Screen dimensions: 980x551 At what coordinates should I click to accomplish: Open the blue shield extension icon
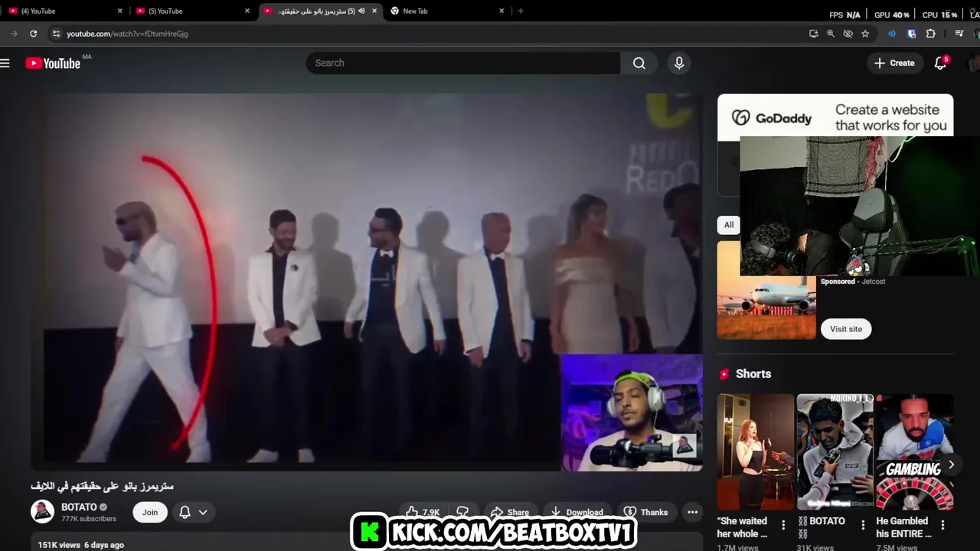911,34
